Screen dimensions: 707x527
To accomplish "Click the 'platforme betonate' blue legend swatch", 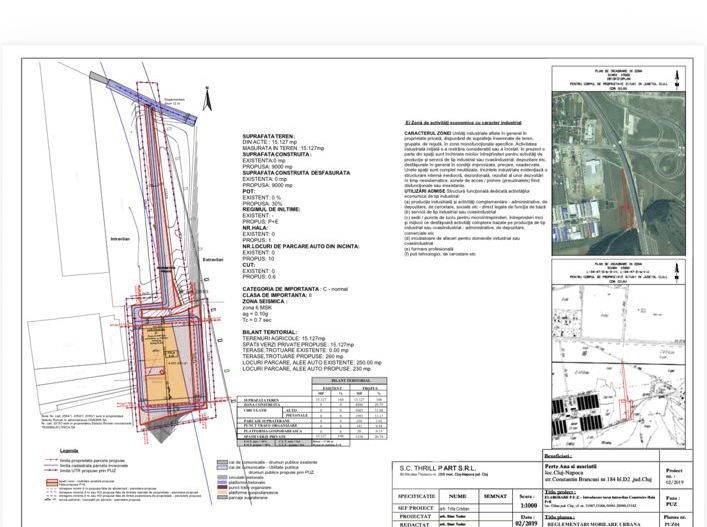I will (x=222, y=482).
